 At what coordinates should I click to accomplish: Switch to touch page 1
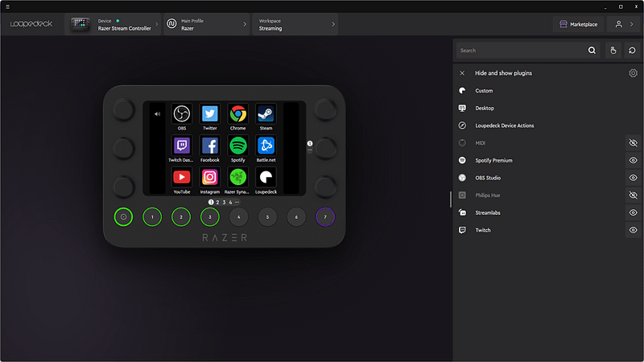[211, 202]
